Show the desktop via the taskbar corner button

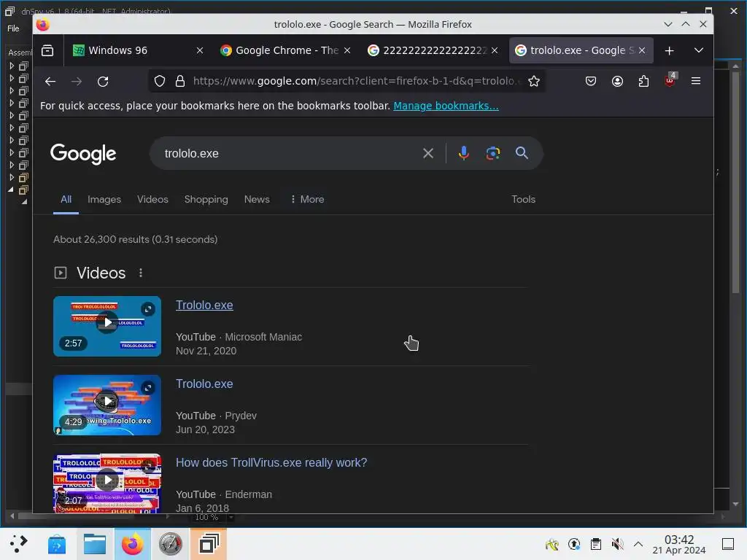(728, 544)
